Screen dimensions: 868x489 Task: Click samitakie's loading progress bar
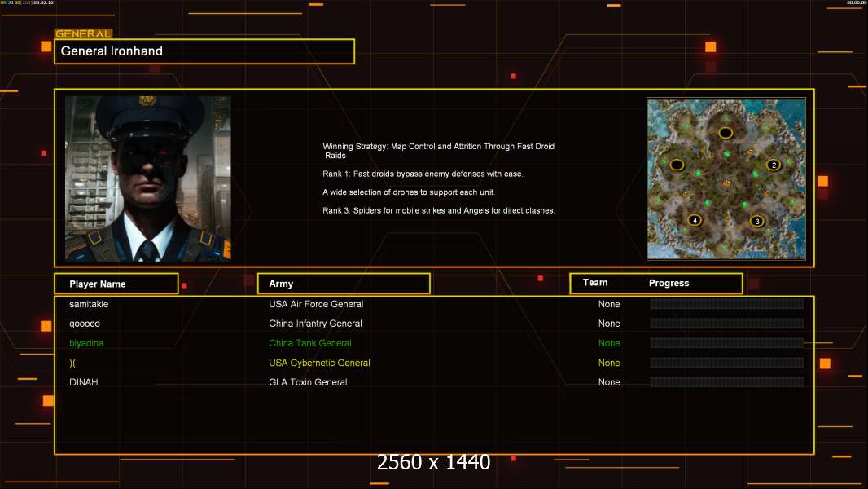(726, 304)
